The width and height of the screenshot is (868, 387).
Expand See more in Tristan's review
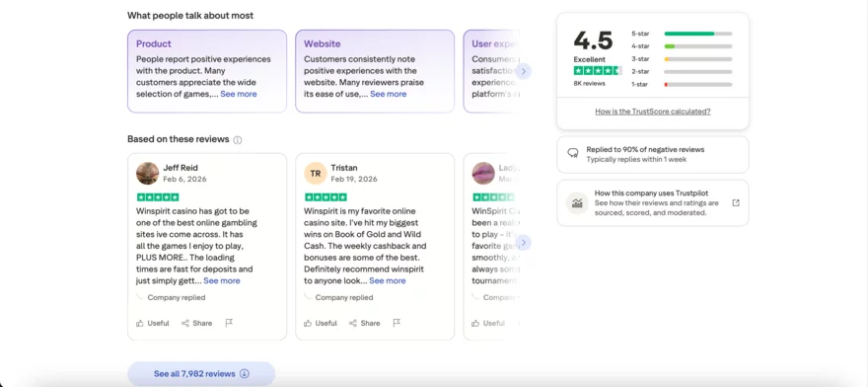[388, 281]
